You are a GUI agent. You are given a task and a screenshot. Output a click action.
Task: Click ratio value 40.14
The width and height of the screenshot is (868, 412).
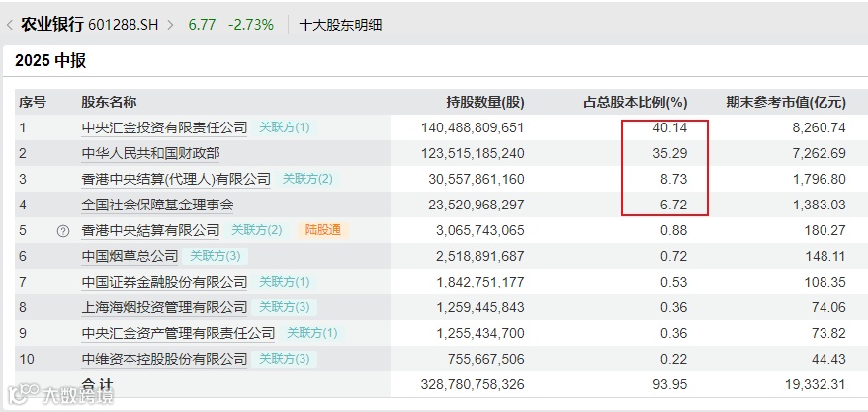pyautogui.click(x=670, y=127)
